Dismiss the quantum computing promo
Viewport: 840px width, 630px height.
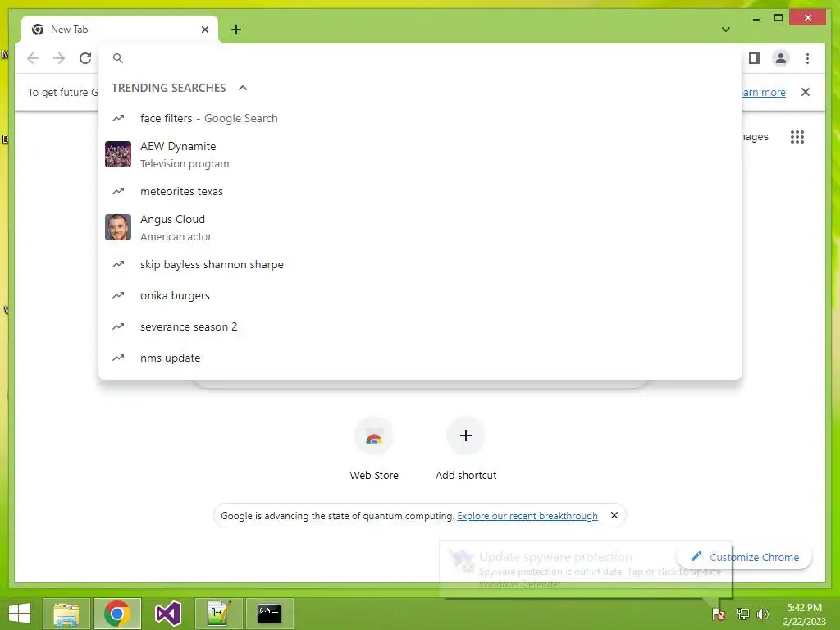(614, 515)
